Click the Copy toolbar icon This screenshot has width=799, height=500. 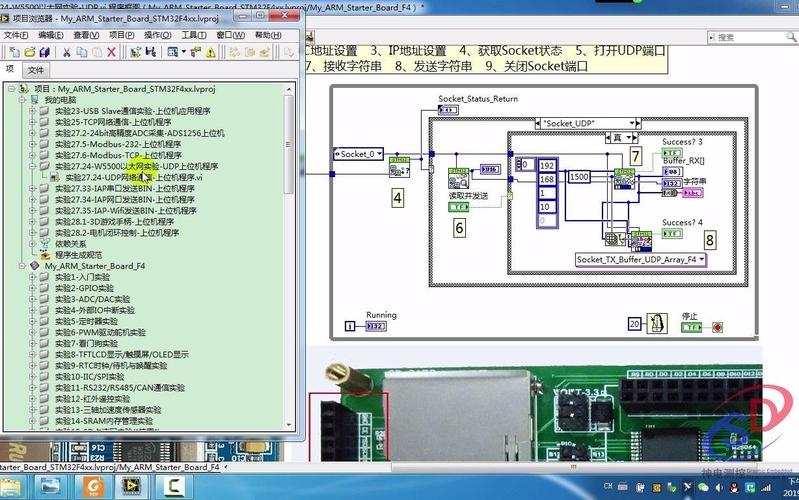82,52
